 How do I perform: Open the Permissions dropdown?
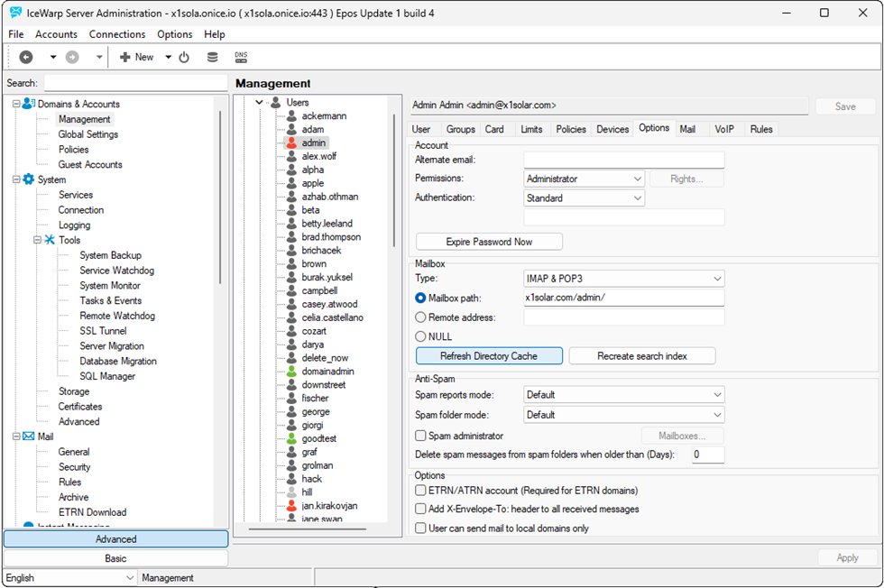click(585, 179)
